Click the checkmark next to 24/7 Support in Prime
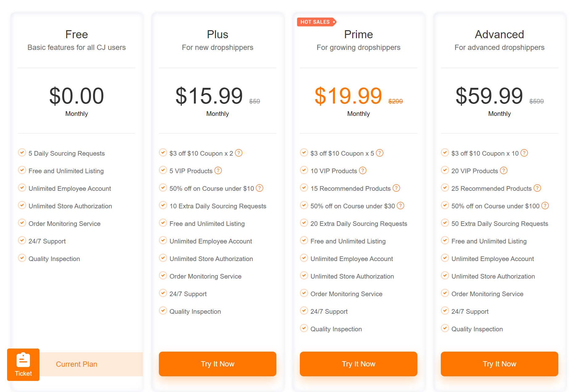 click(x=304, y=311)
